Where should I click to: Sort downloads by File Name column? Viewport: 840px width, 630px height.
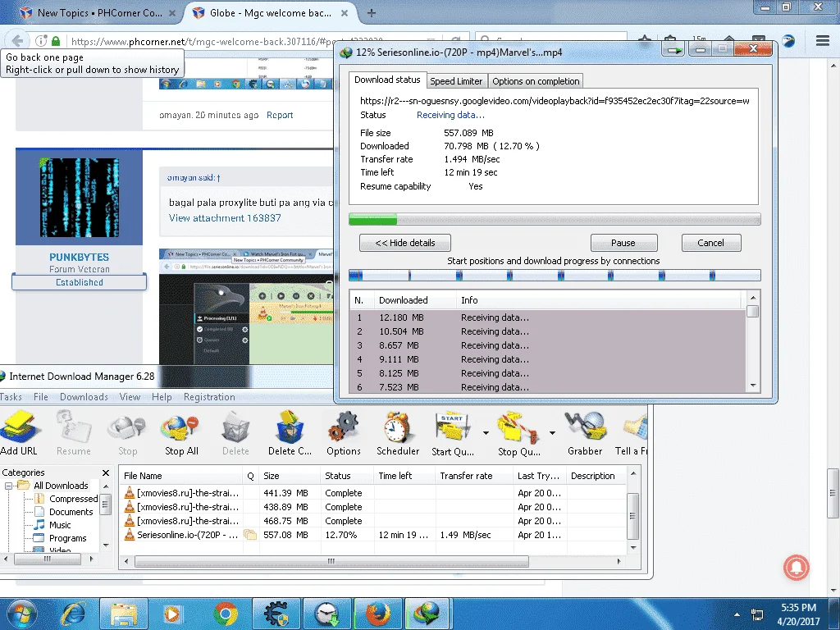[x=181, y=476]
